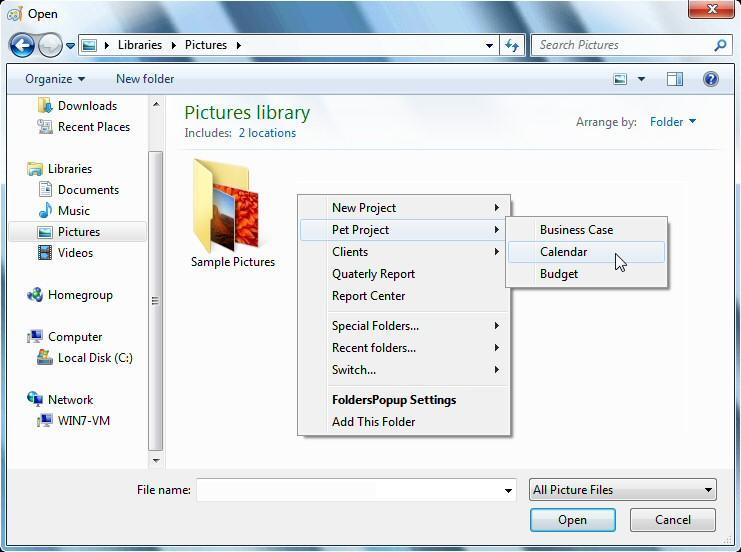Click the Homegroup icon

tap(35, 295)
